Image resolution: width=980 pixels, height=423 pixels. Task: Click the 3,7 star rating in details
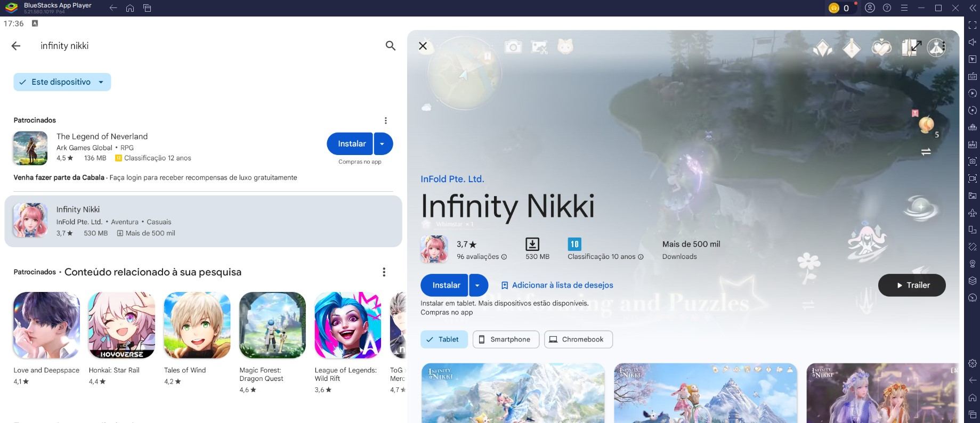(x=466, y=244)
